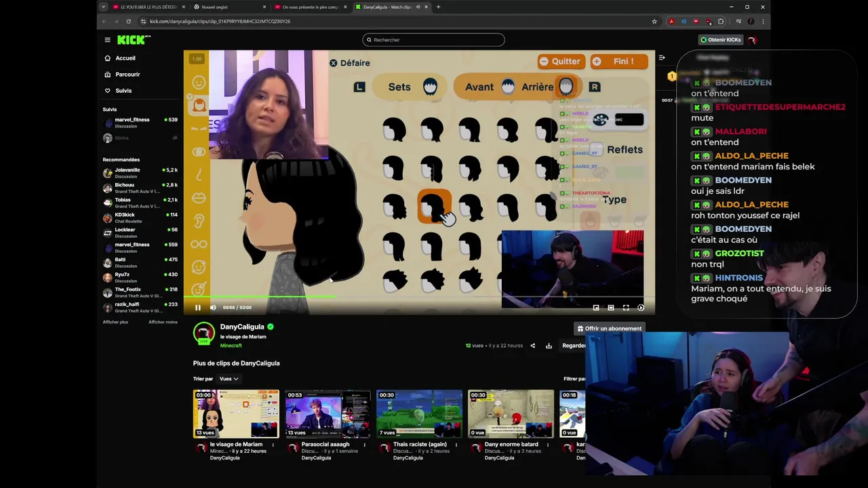Collapse the chat panel arrow
The image size is (868, 488).
662,58
